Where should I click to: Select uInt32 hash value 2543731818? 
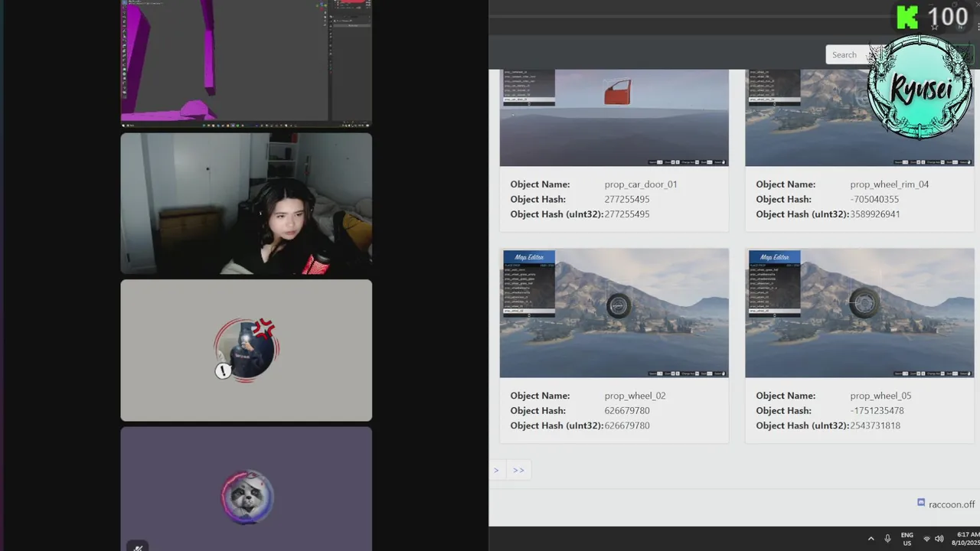click(x=875, y=425)
